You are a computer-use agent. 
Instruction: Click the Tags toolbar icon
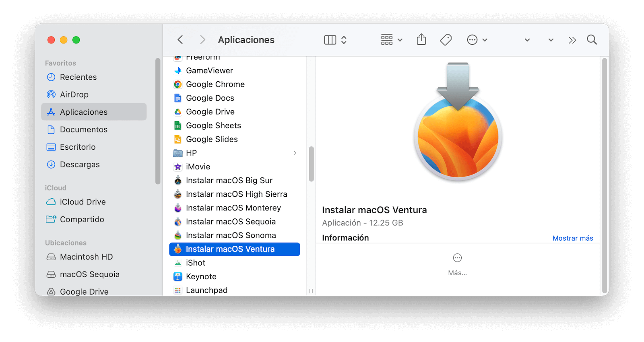coord(446,40)
